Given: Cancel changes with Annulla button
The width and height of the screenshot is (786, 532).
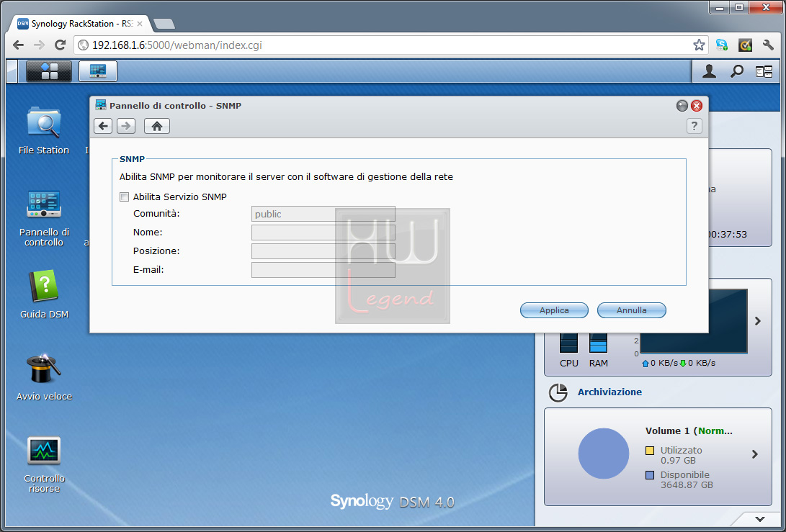Looking at the screenshot, I should click(632, 310).
